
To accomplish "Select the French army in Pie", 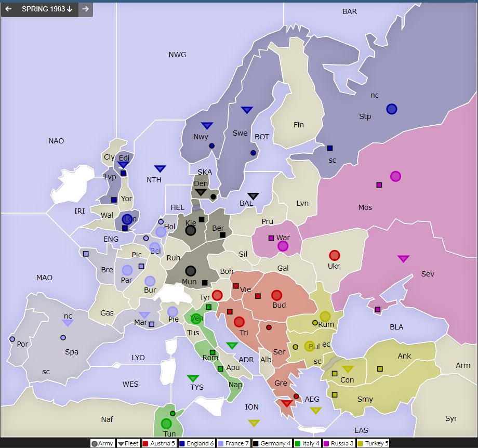I will 172,311.
